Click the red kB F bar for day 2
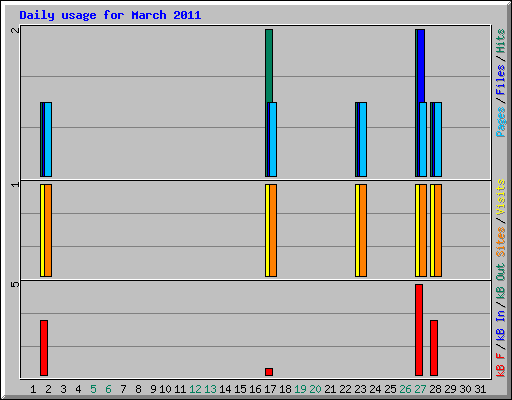The image size is (512, 400). coord(44,348)
